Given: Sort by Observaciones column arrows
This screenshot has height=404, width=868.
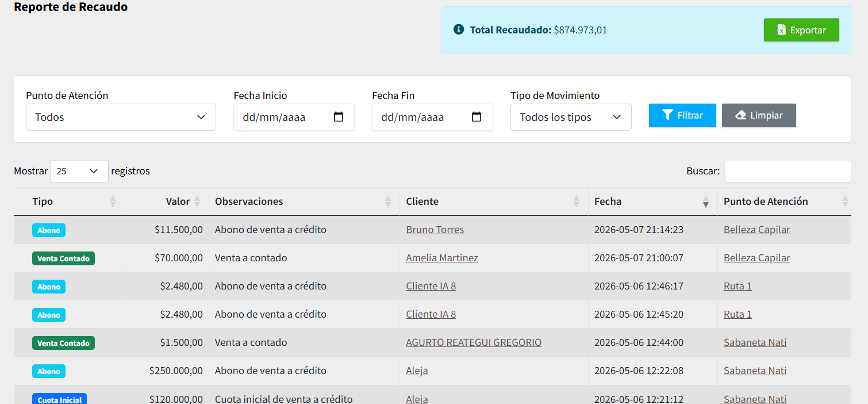Looking at the screenshot, I should click(388, 201).
